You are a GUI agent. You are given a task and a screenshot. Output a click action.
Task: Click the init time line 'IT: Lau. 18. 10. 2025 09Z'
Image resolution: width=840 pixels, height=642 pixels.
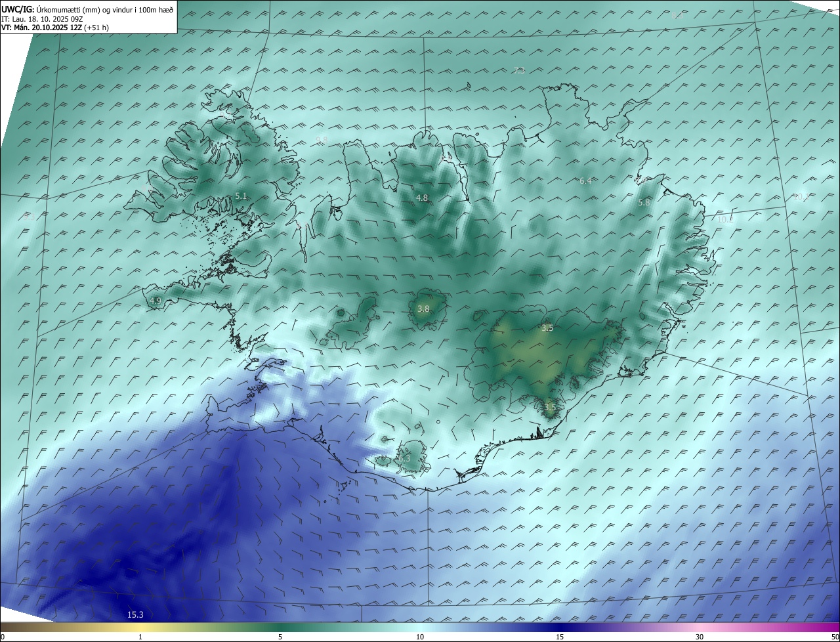click(42, 19)
